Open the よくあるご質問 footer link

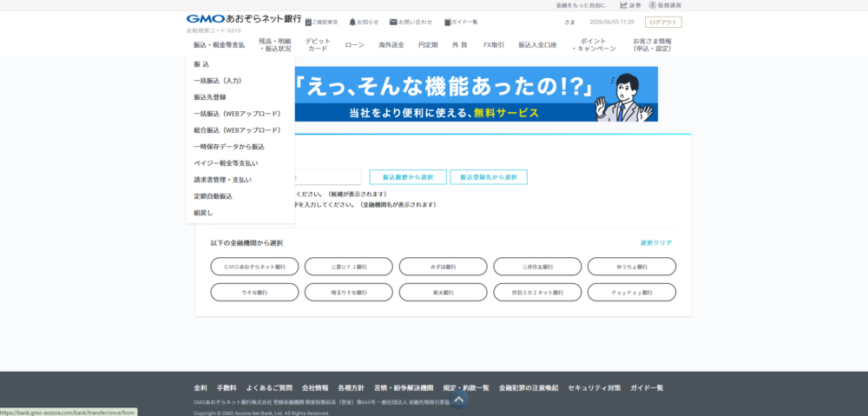[269, 388]
